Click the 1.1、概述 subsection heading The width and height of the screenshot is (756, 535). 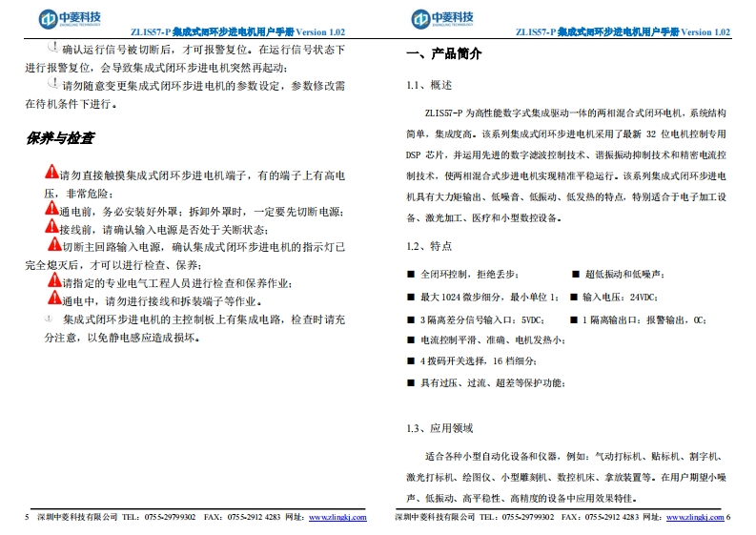[x=429, y=85]
